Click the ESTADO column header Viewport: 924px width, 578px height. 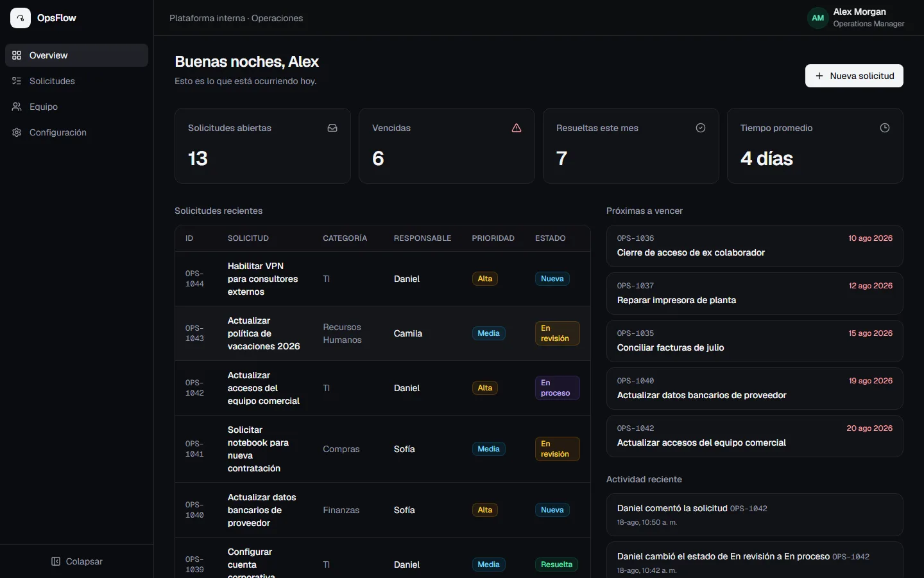pos(551,238)
